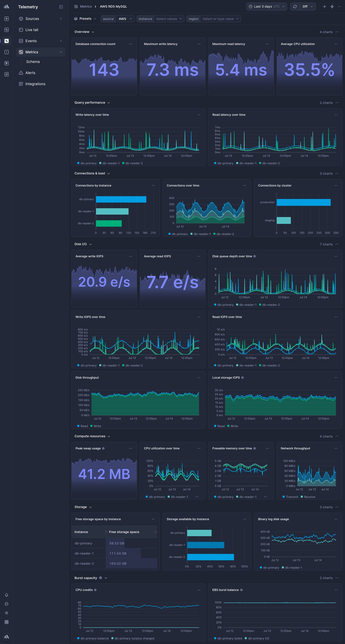Show +1 more series in Freeable memory legend

[265, 497]
